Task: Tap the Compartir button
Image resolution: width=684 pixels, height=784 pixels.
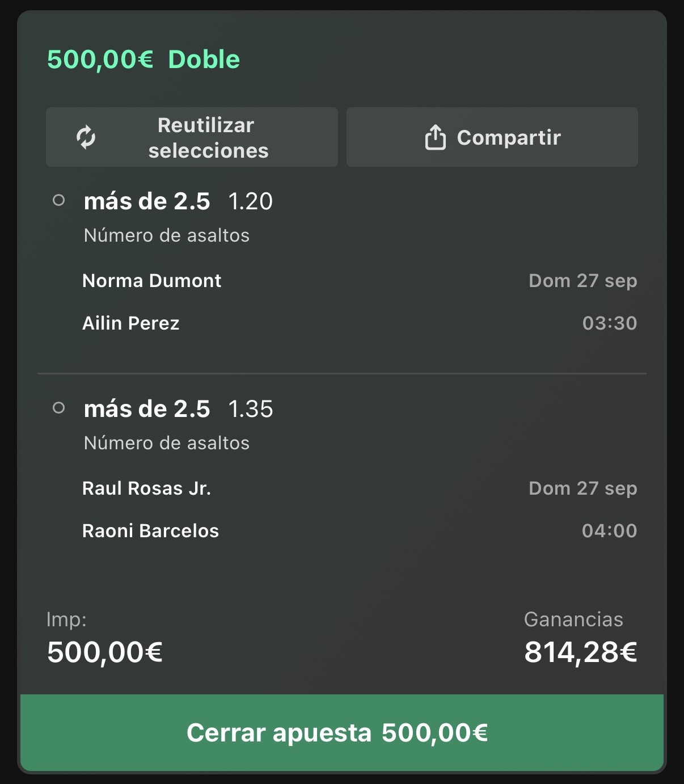Action: click(x=492, y=137)
